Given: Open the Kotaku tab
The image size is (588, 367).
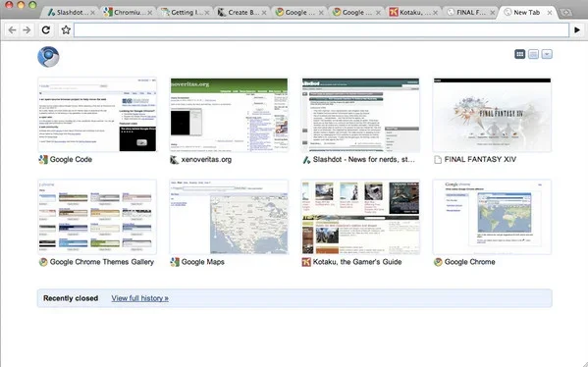Looking at the screenshot, I should coord(412,13).
